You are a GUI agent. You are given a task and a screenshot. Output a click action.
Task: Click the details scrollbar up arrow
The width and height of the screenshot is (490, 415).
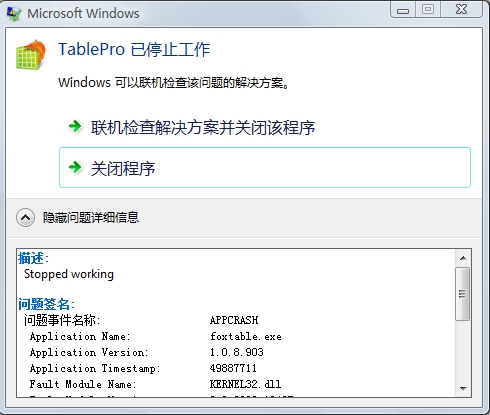(463, 258)
